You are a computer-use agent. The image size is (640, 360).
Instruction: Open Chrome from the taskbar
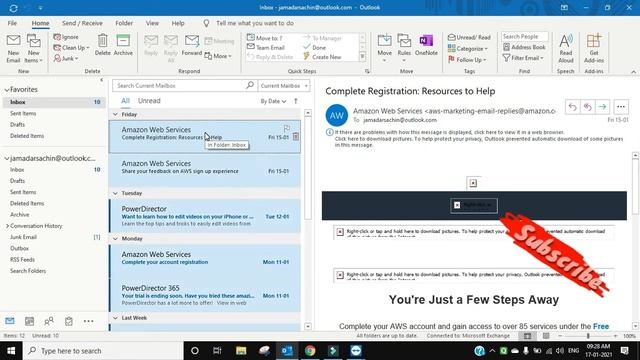(x=310, y=351)
